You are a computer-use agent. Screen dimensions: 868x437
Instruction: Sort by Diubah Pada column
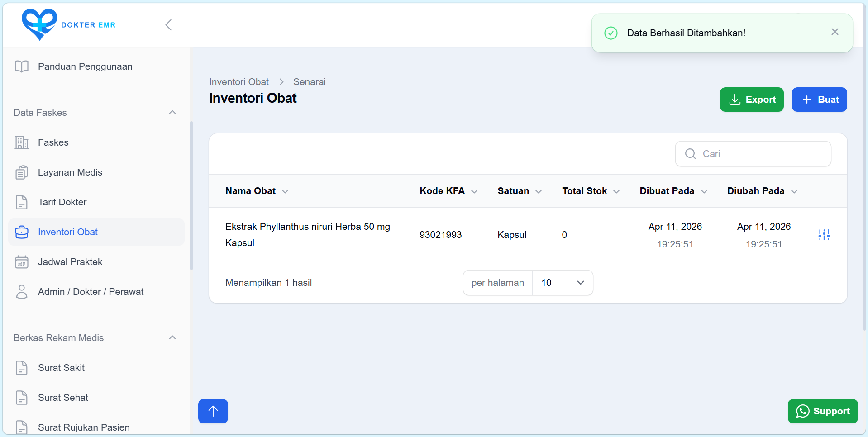(762, 191)
